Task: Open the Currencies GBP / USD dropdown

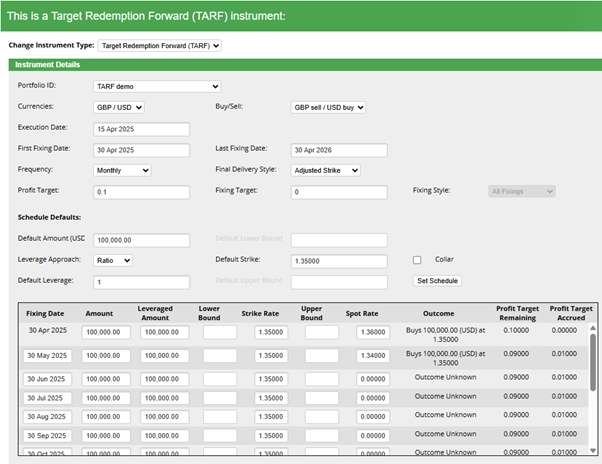Action: tap(119, 107)
